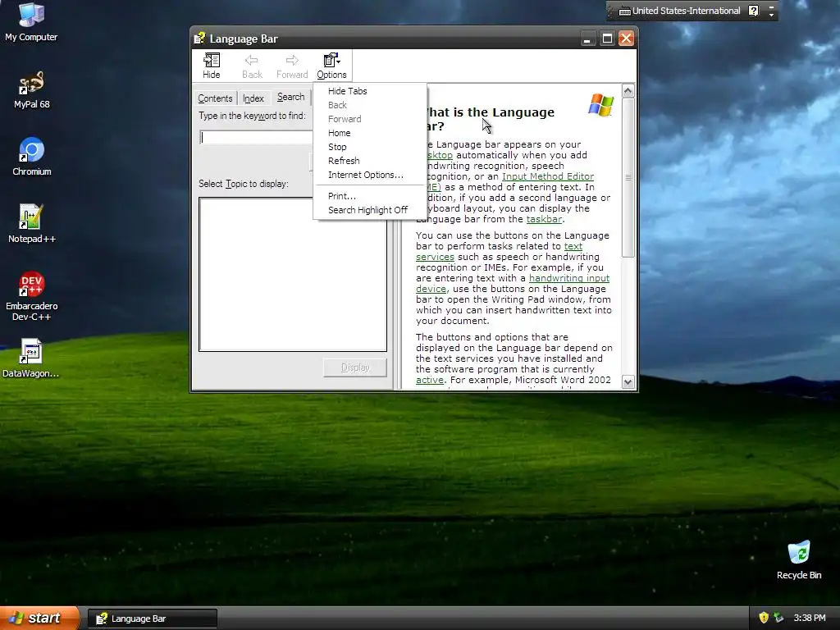Close the Language Bar help window

(x=626, y=39)
